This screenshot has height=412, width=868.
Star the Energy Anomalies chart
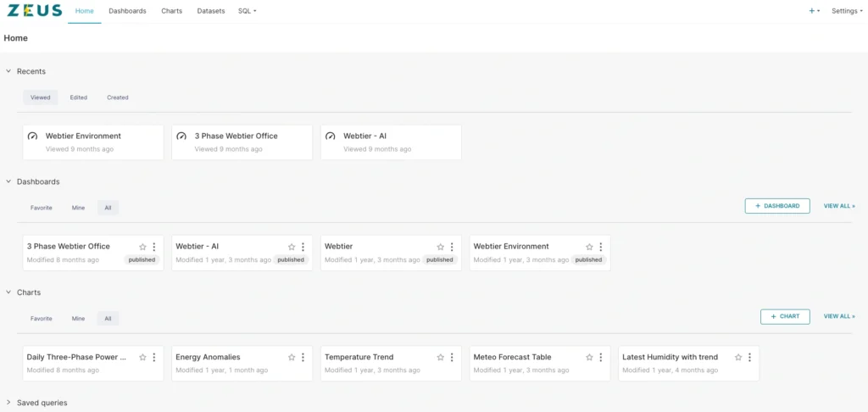(x=292, y=358)
